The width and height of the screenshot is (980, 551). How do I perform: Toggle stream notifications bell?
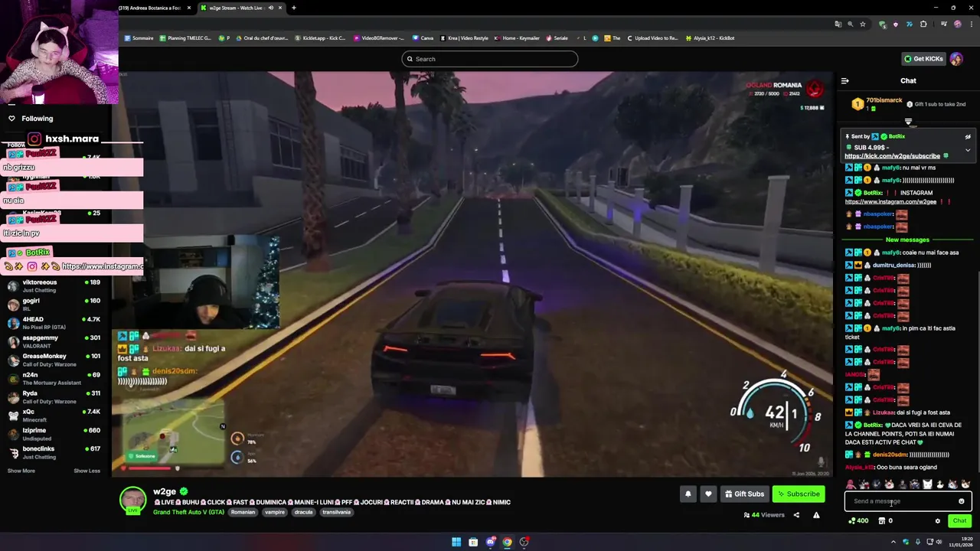[x=688, y=494]
